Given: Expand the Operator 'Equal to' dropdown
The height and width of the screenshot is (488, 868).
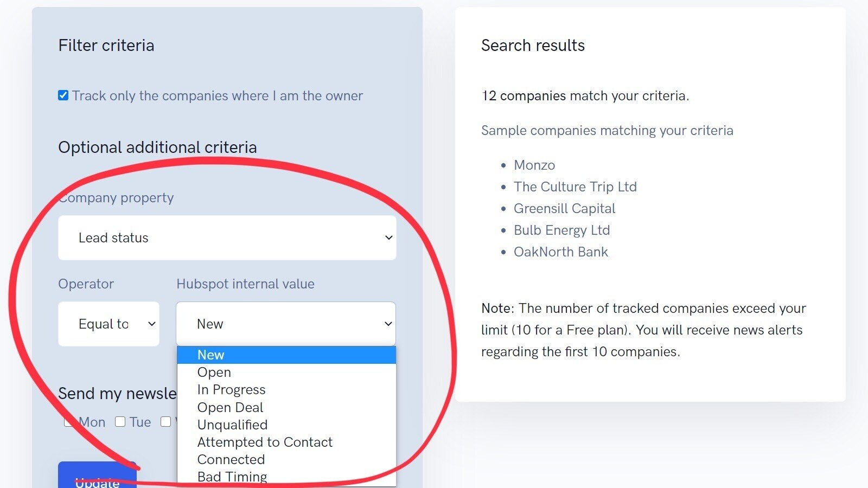Looking at the screenshot, I should click(108, 324).
